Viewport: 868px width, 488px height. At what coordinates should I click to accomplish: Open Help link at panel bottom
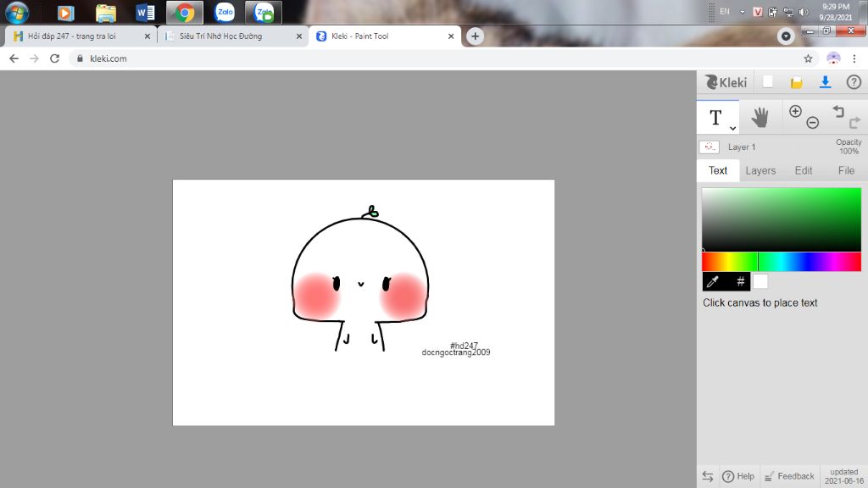[738, 476]
